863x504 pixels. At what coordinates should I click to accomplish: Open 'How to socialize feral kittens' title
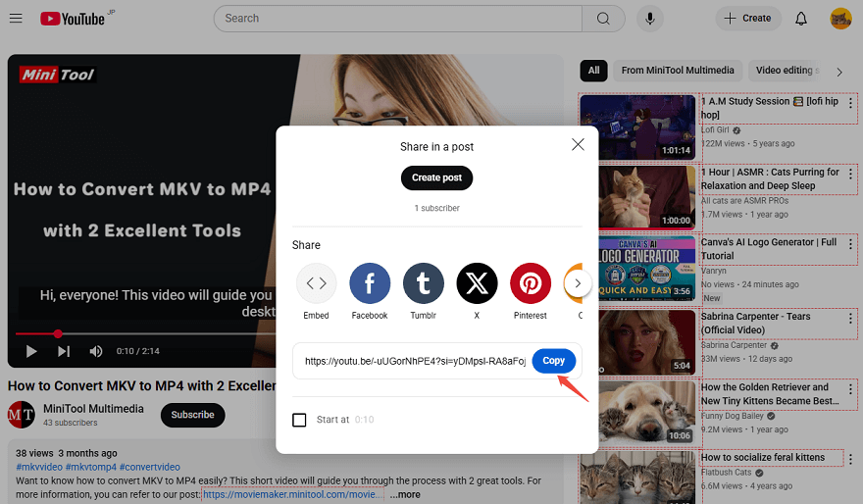pos(763,458)
